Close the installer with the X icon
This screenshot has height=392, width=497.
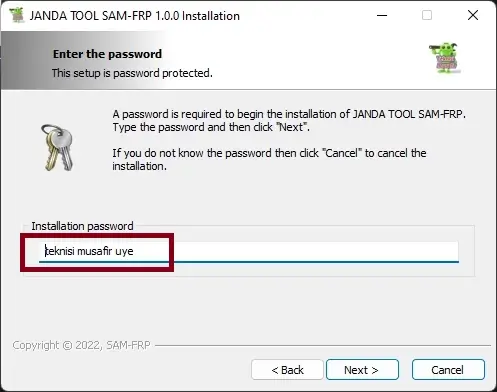click(x=473, y=15)
